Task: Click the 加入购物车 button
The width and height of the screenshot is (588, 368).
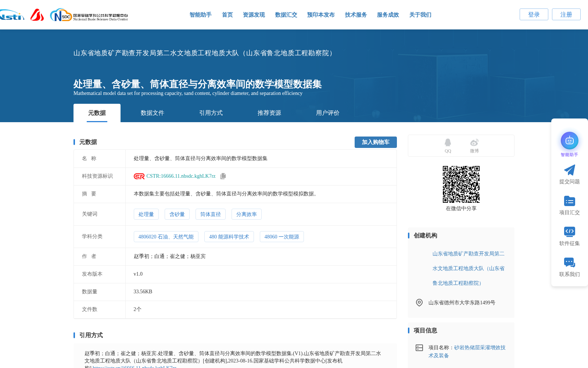Action: coord(376,142)
